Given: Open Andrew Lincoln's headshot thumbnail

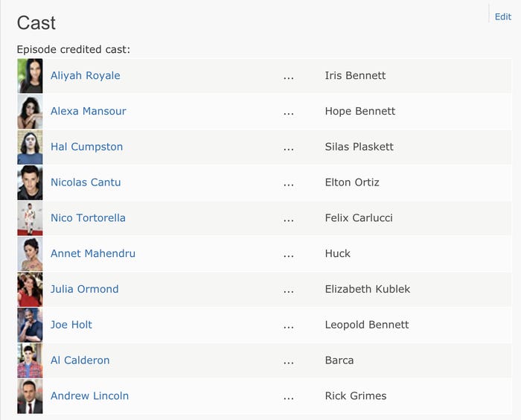Looking at the screenshot, I should point(30,396).
